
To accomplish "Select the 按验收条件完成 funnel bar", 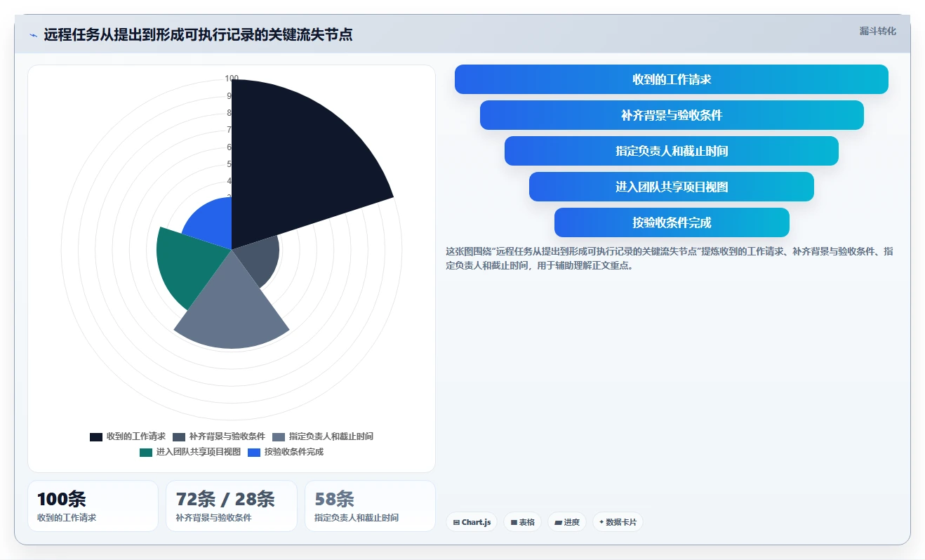I will click(x=672, y=222).
